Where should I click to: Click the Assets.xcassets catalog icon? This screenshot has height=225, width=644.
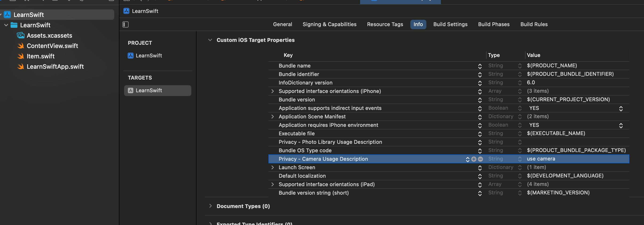pos(21,36)
